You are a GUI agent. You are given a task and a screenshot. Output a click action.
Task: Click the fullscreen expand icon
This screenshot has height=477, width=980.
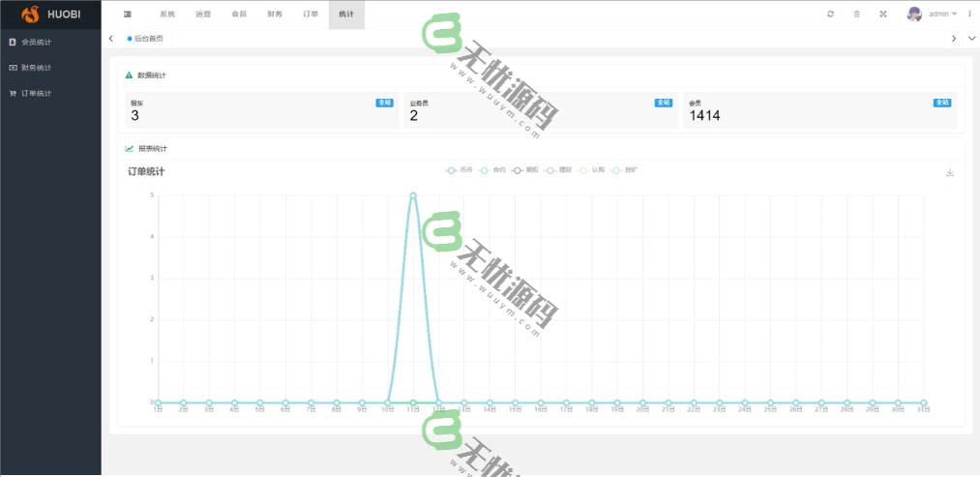[882, 14]
